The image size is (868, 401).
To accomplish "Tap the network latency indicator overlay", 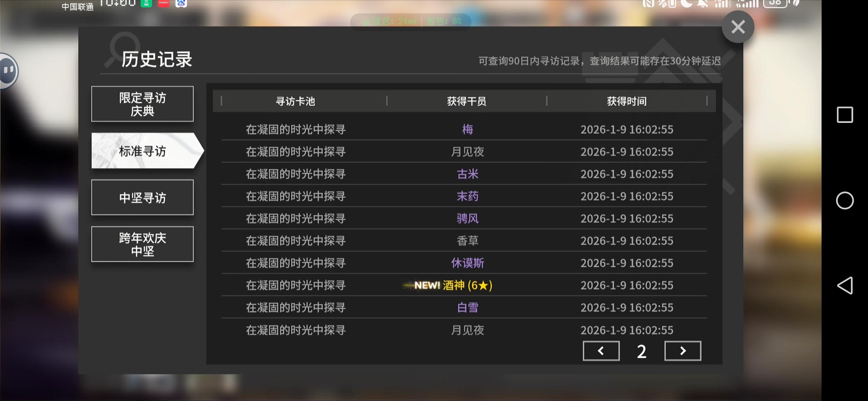I will coord(411,21).
